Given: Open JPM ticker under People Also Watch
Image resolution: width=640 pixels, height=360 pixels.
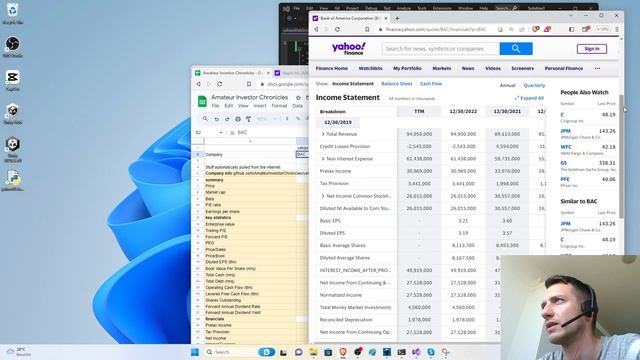Looking at the screenshot, I should pyautogui.click(x=565, y=131).
